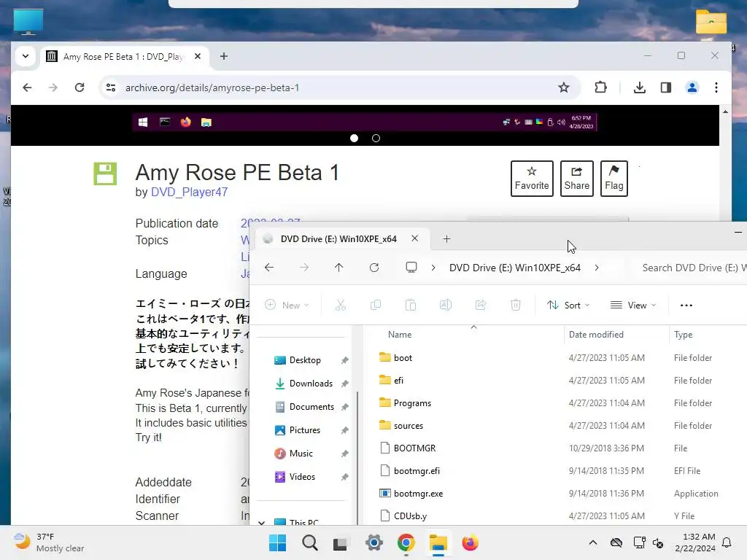Image resolution: width=747 pixels, height=560 pixels.
Task: Close the DVD Drive Explorer tab
Action: pyautogui.click(x=414, y=238)
